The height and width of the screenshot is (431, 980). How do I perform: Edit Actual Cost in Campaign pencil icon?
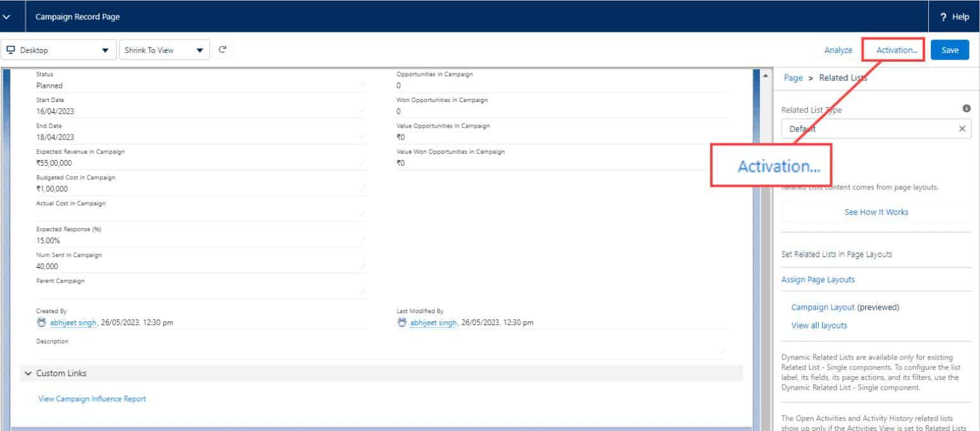[x=363, y=215]
